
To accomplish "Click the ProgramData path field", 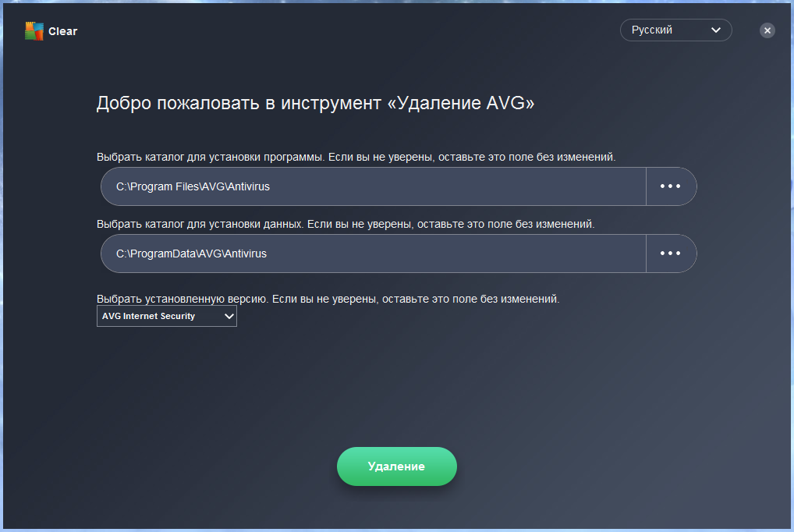I will tap(373, 254).
